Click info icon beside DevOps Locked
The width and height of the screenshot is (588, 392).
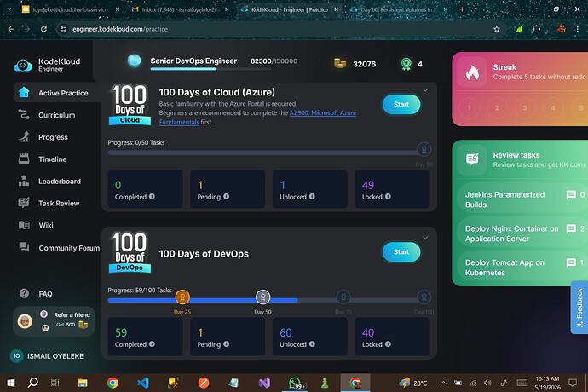[x=388, y=343]
